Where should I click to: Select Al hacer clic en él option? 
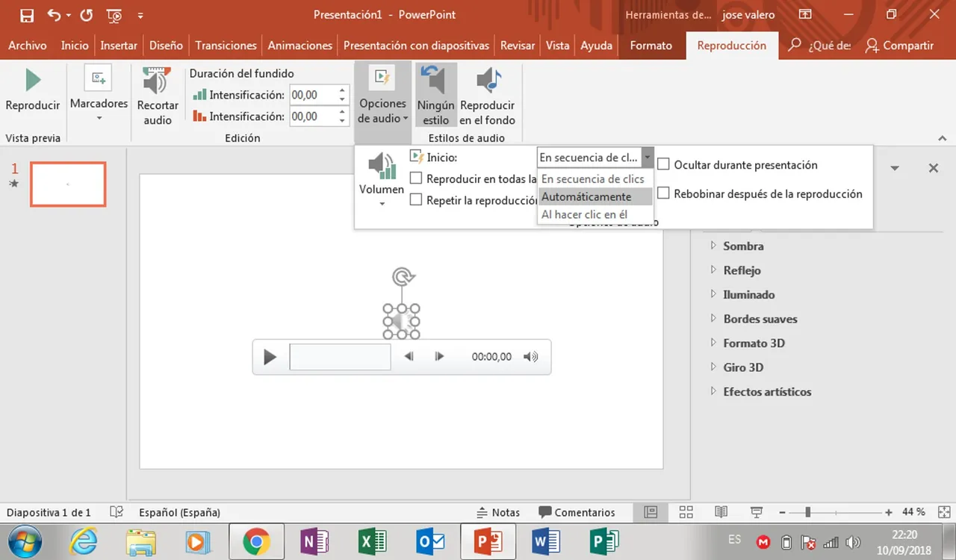(595, 214)
